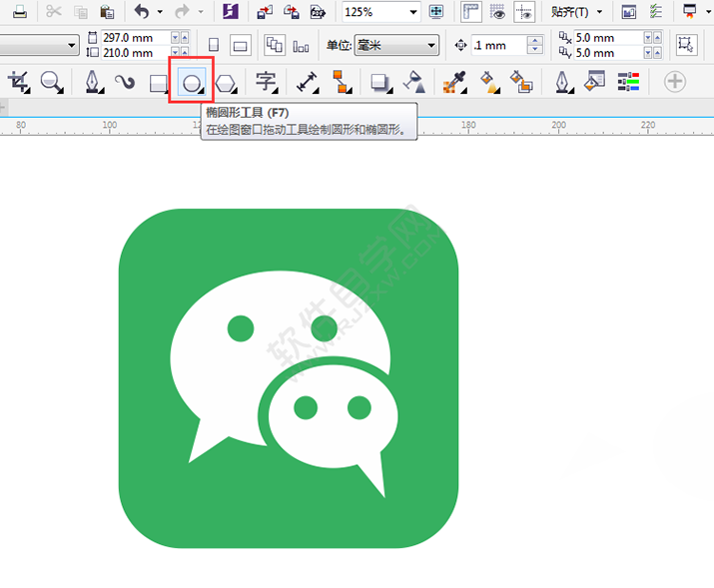The image size is (714, 588).
Task: Open the zoom level 125% dropdown
Action: [x=413, y=12]
